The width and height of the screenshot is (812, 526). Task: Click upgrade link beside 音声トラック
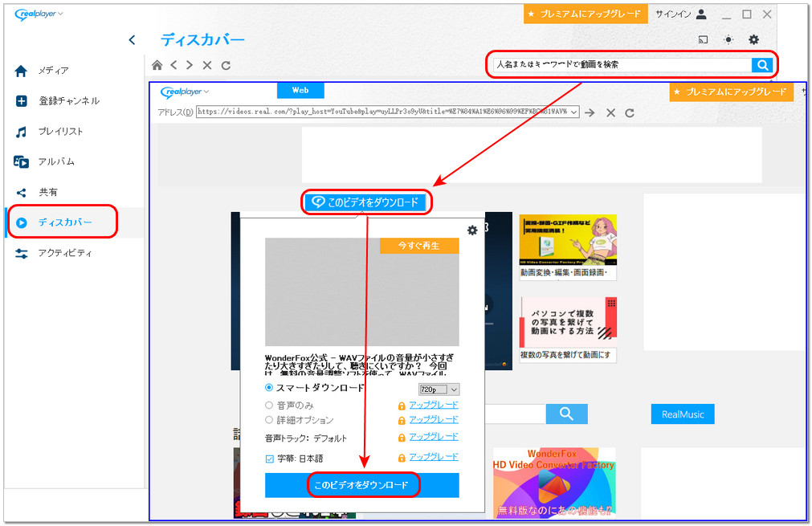pos(434,437)
